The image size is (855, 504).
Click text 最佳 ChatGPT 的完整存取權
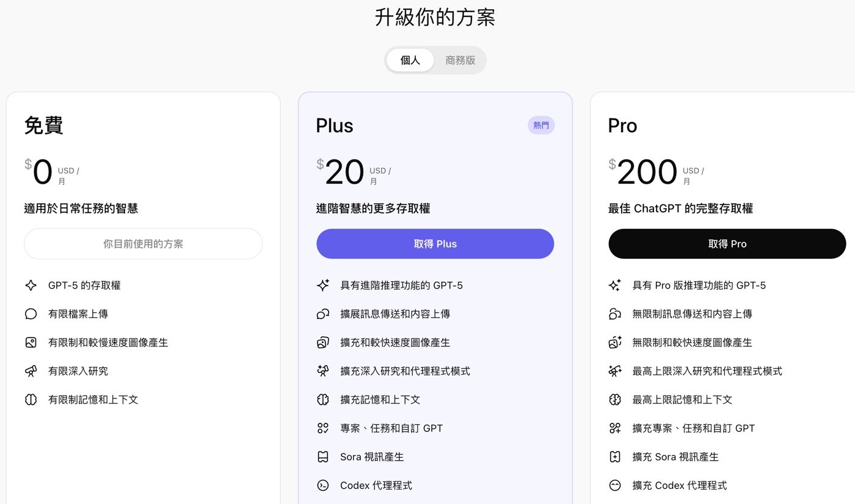pyautogui.click(x=680, y=209)
